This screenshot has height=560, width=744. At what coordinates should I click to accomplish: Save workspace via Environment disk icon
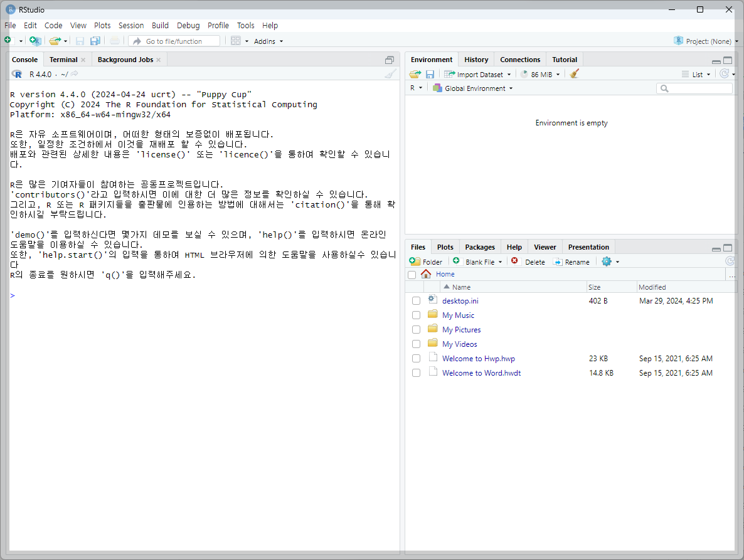point(430,74)
